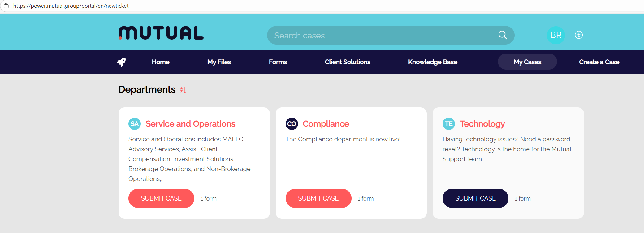
Task: Open the Knowledge Base page
Action: pyautogui.click(x=432, y=62)
